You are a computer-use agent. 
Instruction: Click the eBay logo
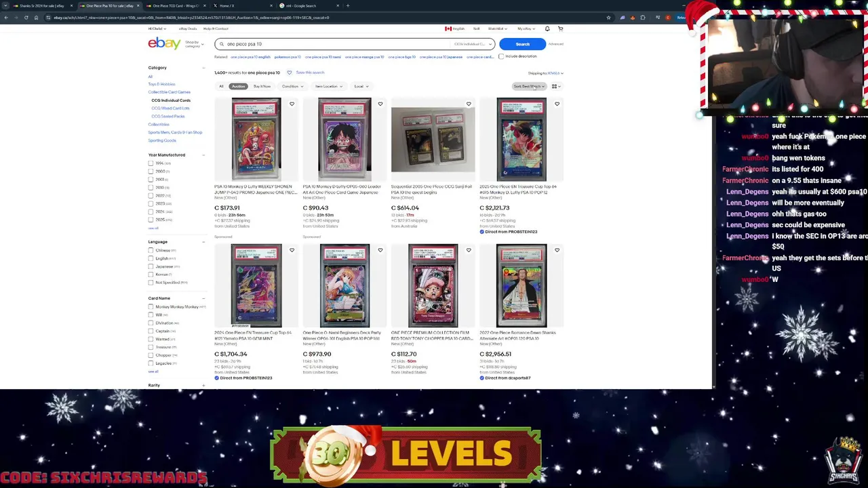click(164, 44)
